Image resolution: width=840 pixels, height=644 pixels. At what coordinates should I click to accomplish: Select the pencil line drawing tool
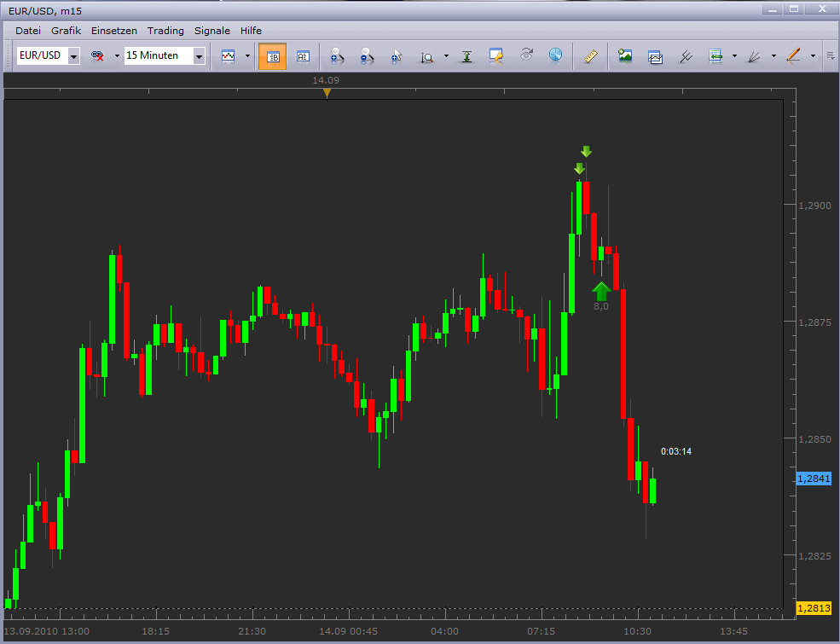pos(793,55)
